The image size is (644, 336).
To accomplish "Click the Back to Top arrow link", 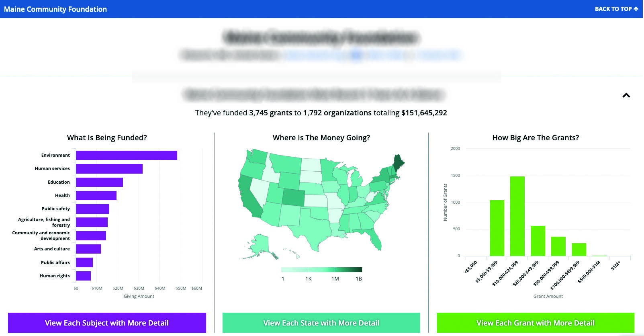I will tap(616, 9).
